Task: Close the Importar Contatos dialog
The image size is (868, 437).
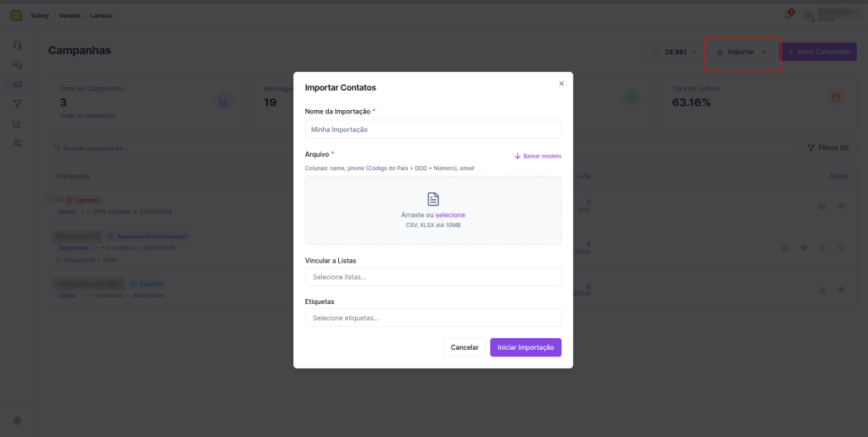Action: coord(561,83)
